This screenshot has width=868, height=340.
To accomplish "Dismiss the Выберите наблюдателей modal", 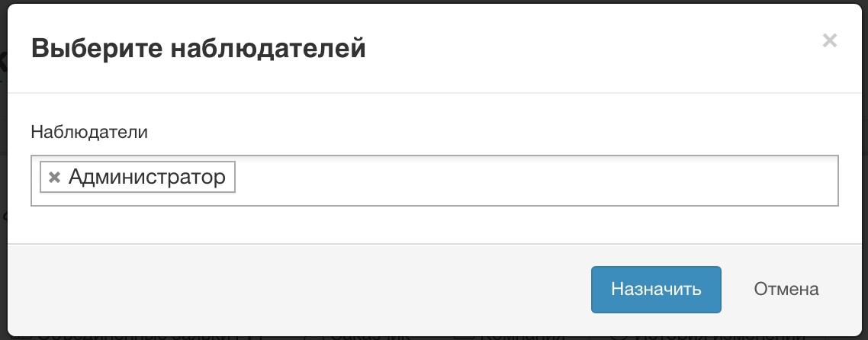I will click(x=830, y=41).
